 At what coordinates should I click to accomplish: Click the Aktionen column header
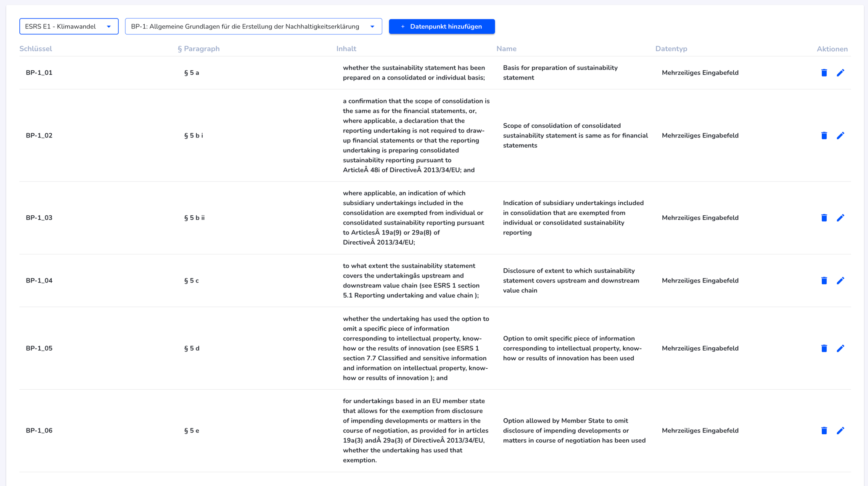tap(832, 49)
